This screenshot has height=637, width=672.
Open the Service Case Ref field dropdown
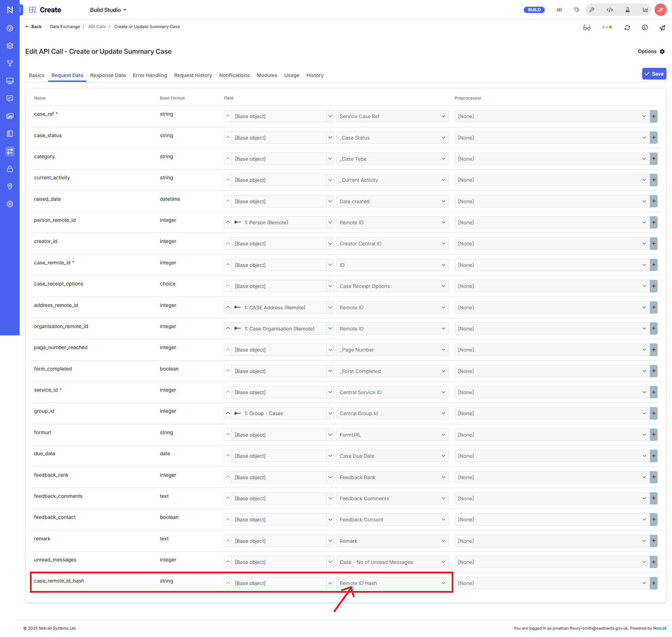click(x=393, y=116)
